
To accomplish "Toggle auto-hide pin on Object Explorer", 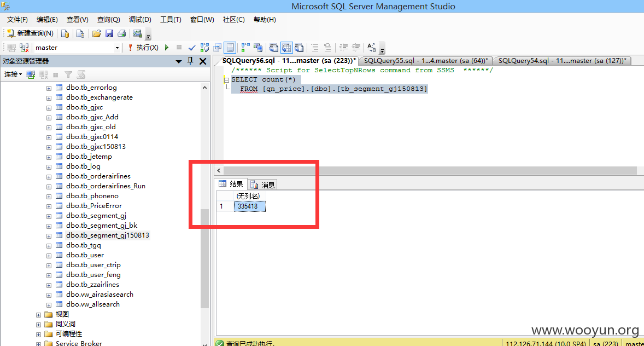I will tap(190, 61).
